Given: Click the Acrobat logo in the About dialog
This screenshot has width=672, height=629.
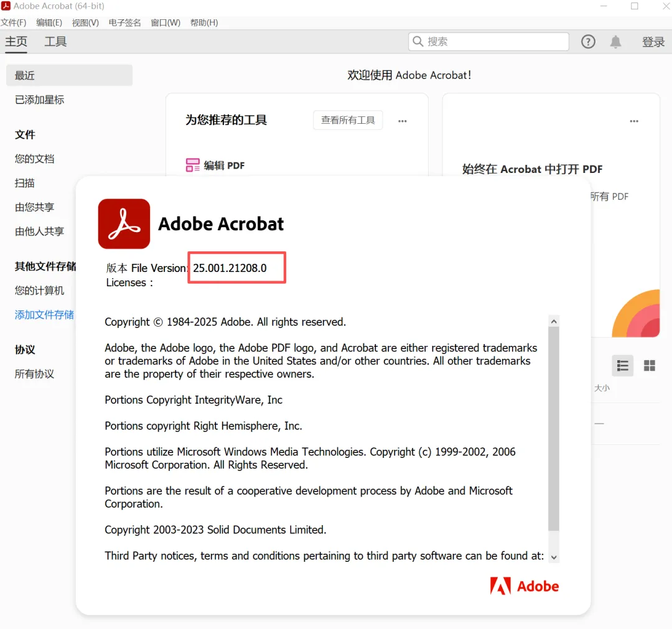Looking at the screenshot, I should tap(124, 223).
